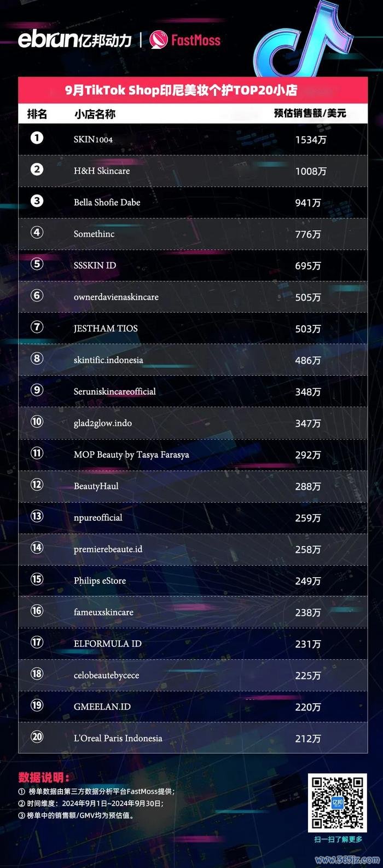The image size is (383, 868).
Task: Click the FastMoss logo icon
Action: 159,39
